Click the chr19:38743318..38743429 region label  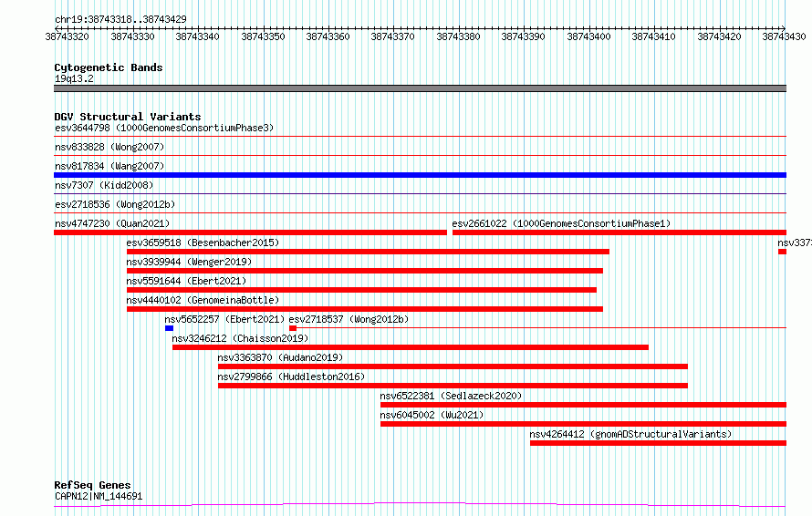[x=120, y=20]
